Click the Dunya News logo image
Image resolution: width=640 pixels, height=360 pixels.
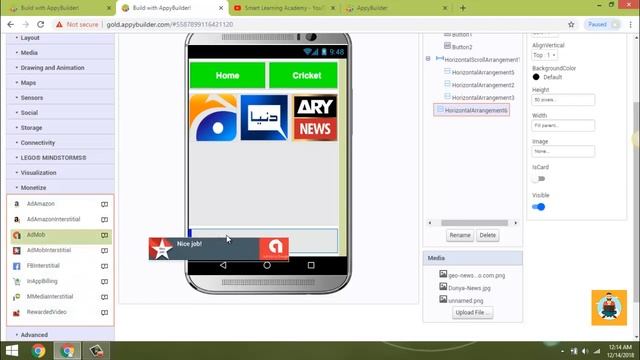[x=264, y=118]
